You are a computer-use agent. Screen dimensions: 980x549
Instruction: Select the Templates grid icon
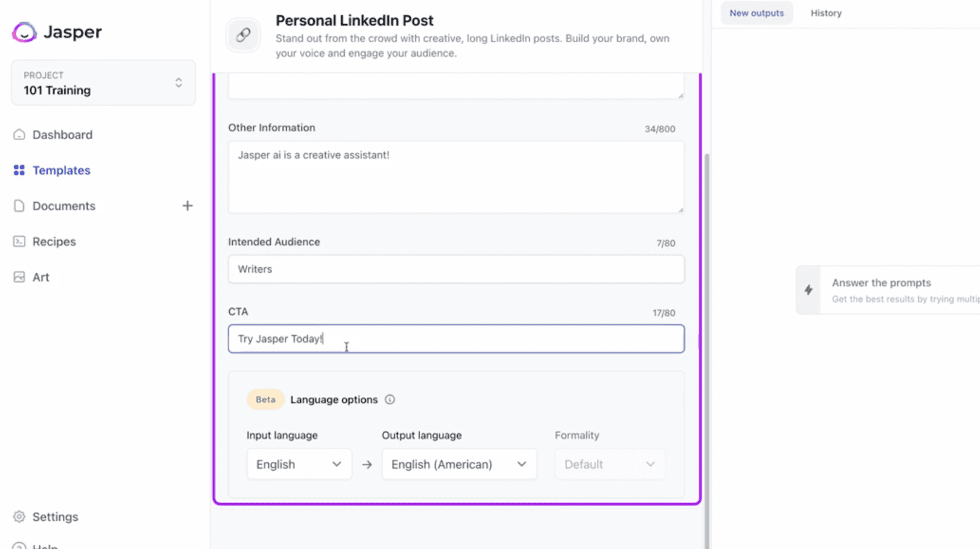(20, 170)
